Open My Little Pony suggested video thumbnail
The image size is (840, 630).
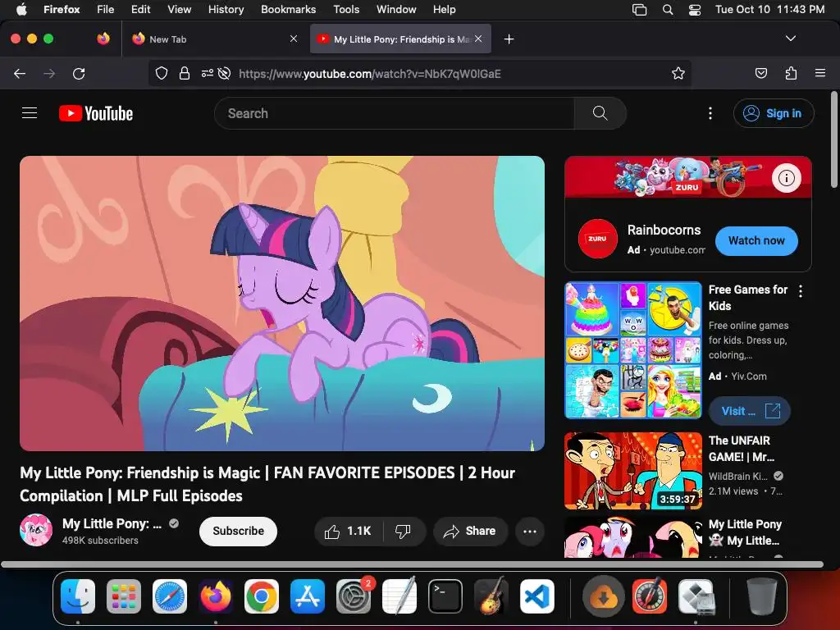pos(633,537)
